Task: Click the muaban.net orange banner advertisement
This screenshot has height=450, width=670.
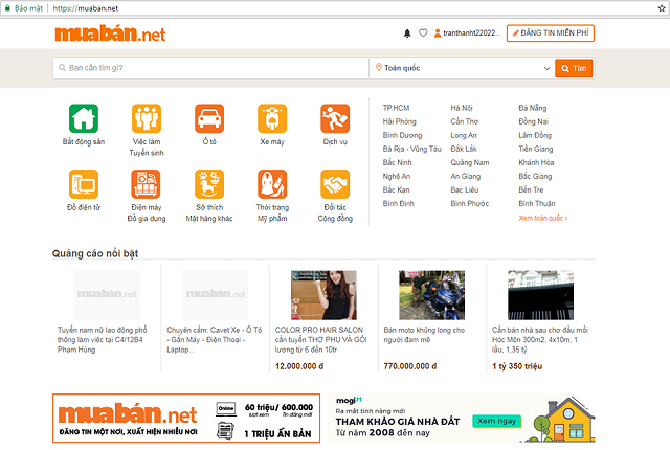Action: click(x=186, y=418)
